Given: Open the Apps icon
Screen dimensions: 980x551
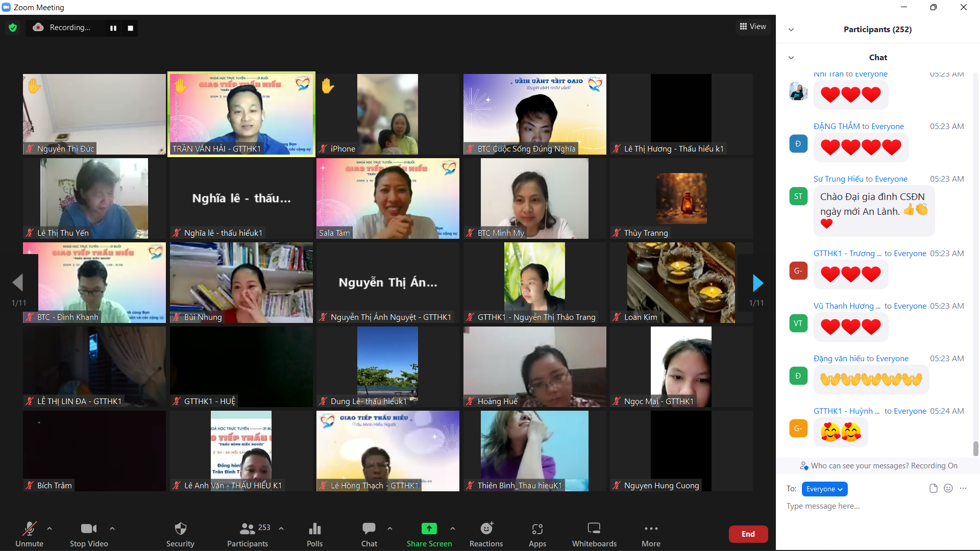Looking at the screenshot, I should pos(537,529).
